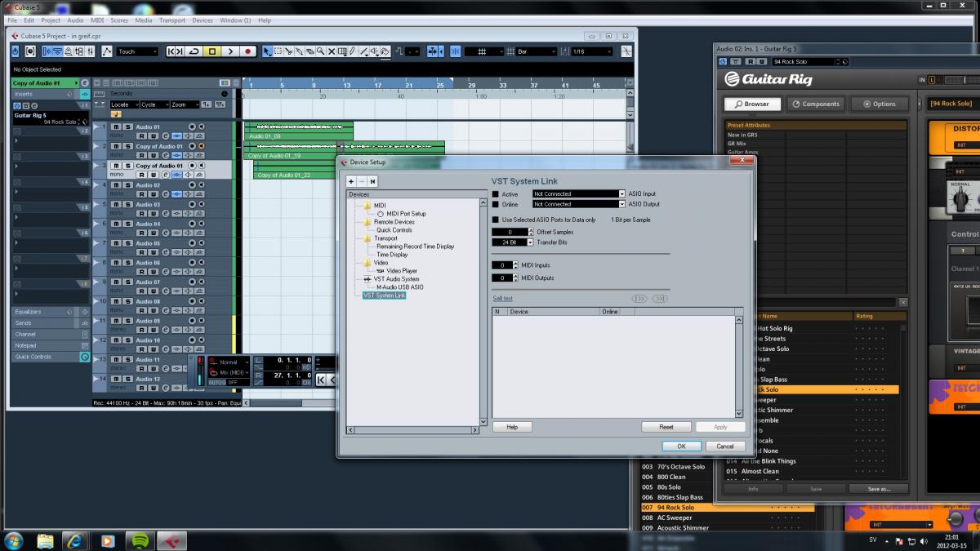Click the Help button in Device Setup
Viewport: 980px width, 551px height.
[512, 427]
